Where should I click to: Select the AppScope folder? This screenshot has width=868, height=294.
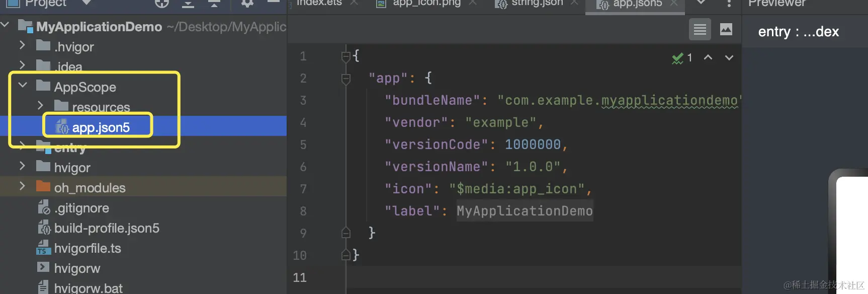tap(85, 87)
